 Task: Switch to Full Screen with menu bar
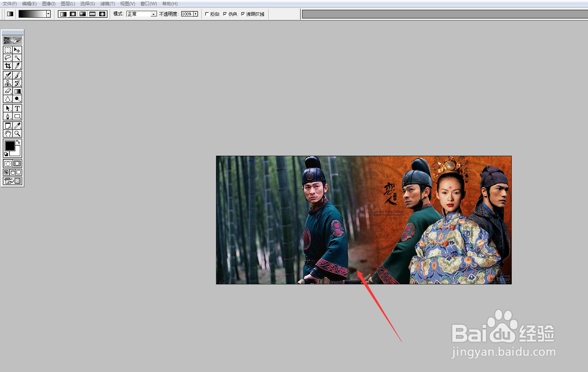tap(12, 172)
